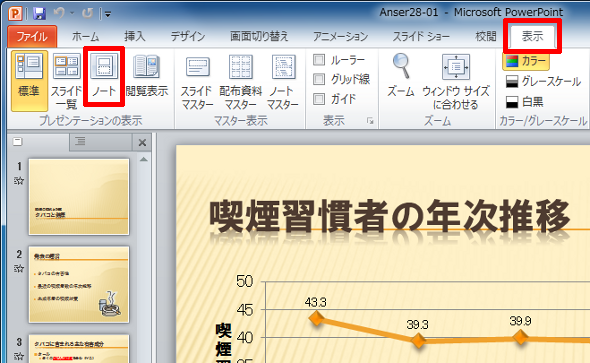Viewport: 590px width, 363px height.
Task: Click the 39.9 data point marker
Action: pyautogui.click(x=520, y=337)
